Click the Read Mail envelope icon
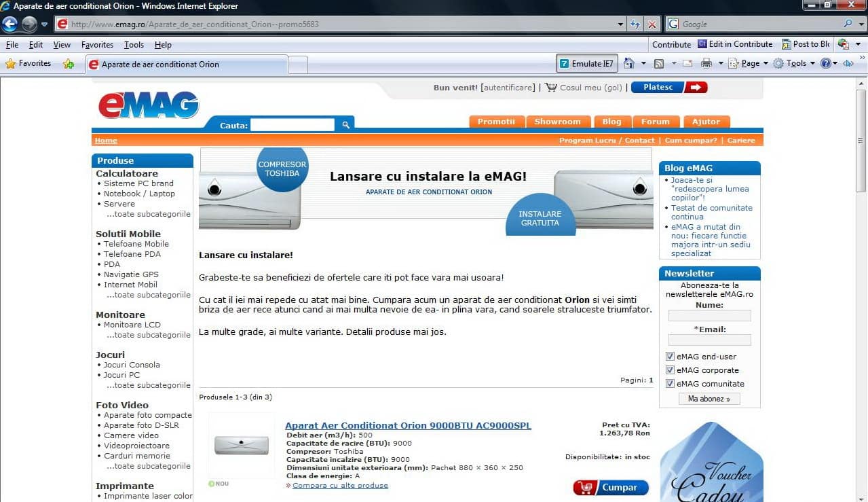This screenshot has width=868, height=502. pyautogui.click(x=687, y=64)
